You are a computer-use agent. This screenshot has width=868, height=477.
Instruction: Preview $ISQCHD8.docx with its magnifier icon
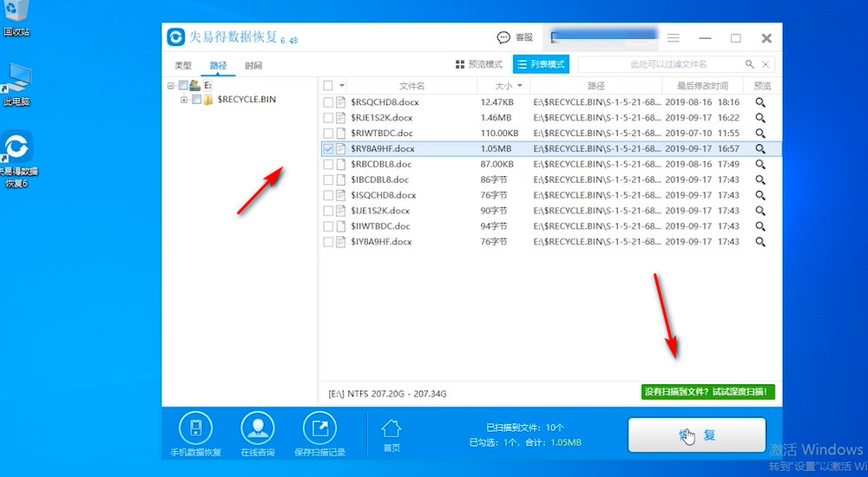pos(760,195)
